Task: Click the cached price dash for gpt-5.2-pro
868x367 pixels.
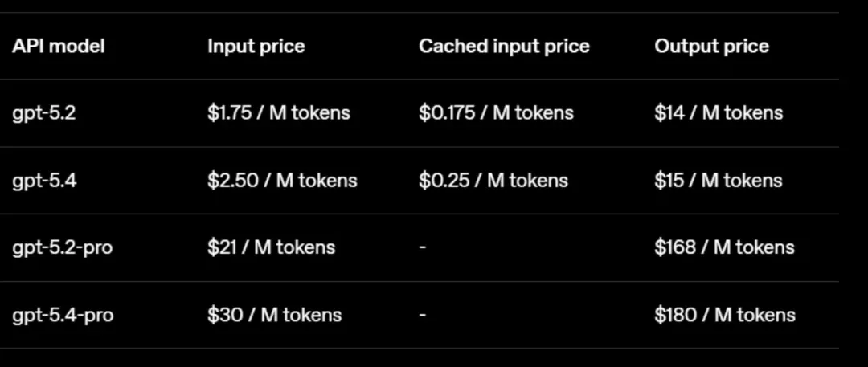Action: [x=423, y=247]
